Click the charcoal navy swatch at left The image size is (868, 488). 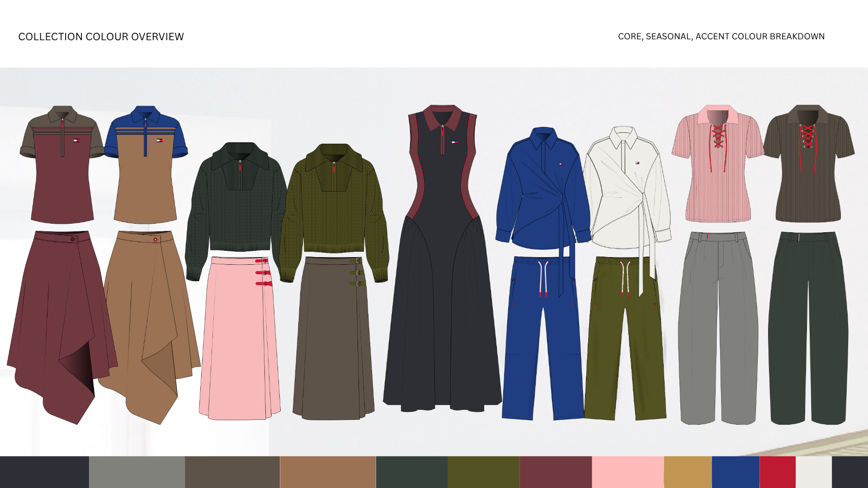tap(44, 472)
